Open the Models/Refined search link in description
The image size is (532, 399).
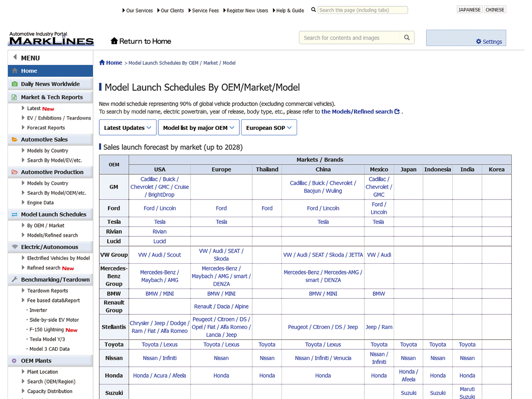pos(360,112)
